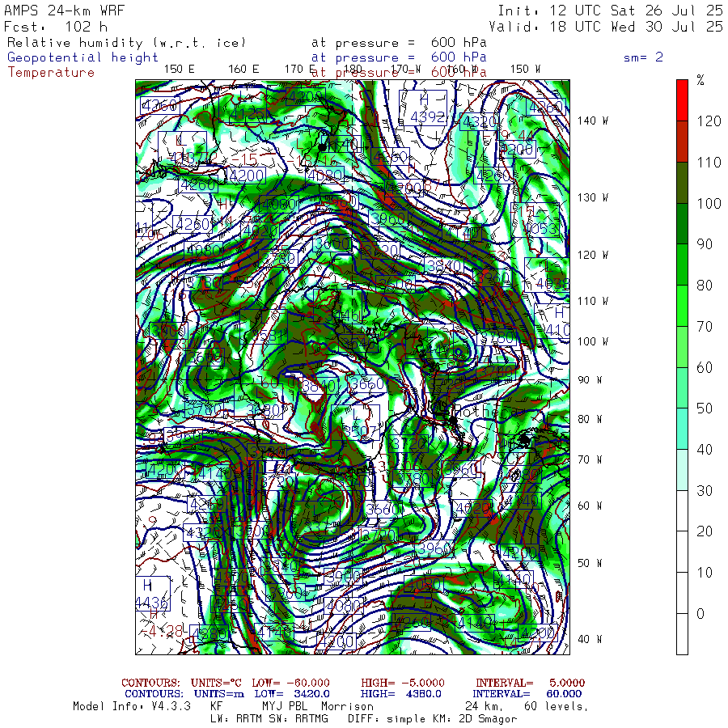Click the '80 W' longitude label
This screenshot has height=728, width=728.
(x=590, y=419)
